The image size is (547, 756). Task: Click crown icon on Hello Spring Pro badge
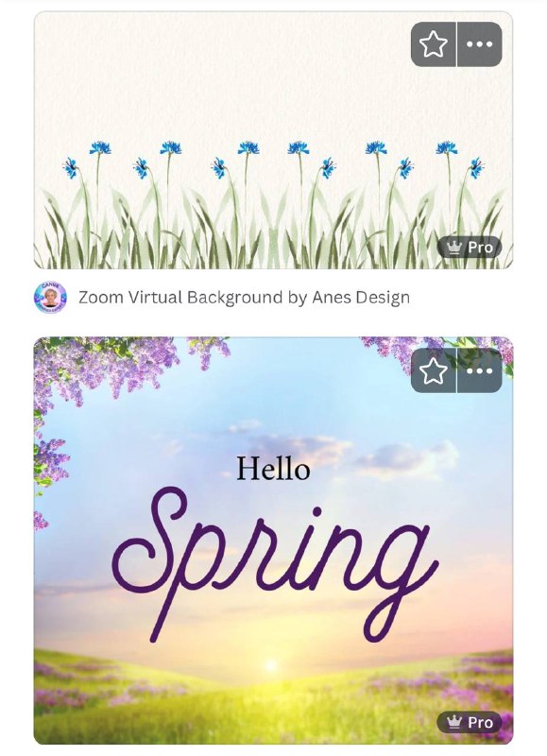[x=454, y=722]
